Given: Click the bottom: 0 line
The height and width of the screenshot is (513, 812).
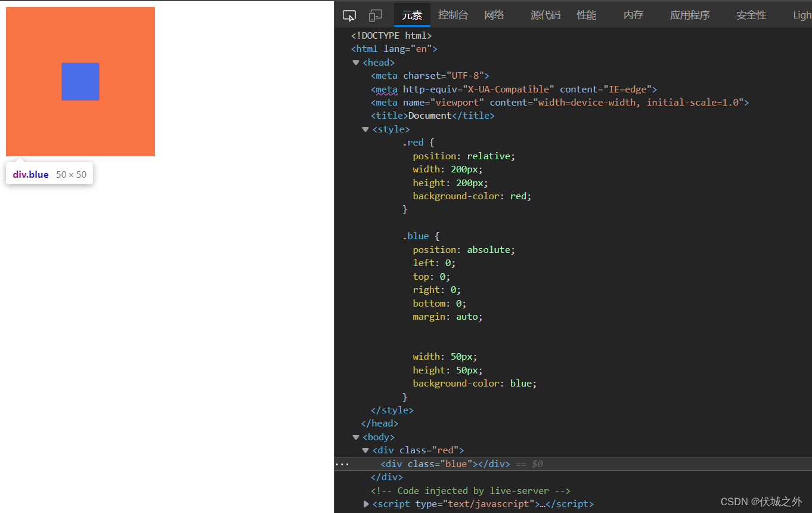Looking at the screenshot, I should click(439, 304).
